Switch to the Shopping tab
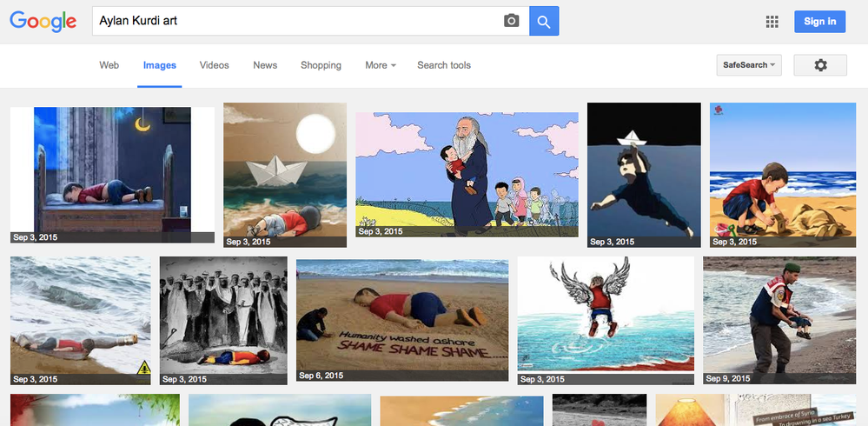This screenshot has width=868, height=426. pos(321,65)
